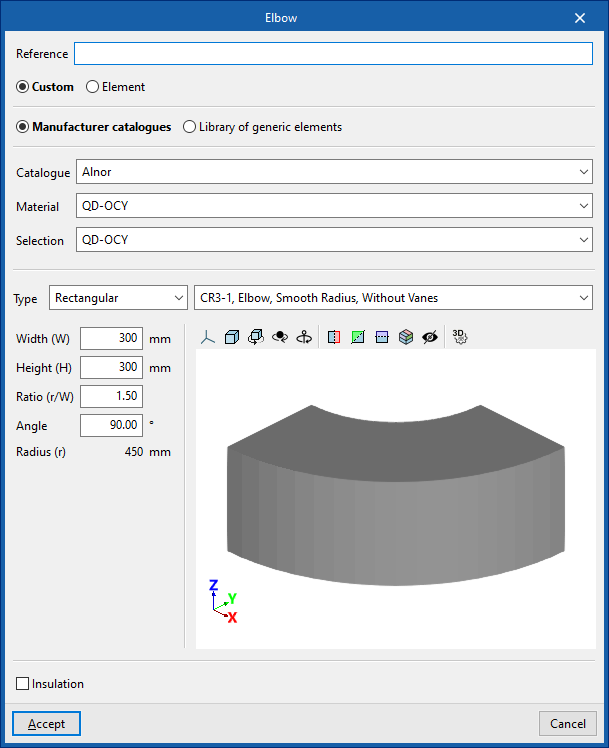Click the Ratio (r/W) input field
The width and height of the screenshot is (609, 748).
(111, 396)
